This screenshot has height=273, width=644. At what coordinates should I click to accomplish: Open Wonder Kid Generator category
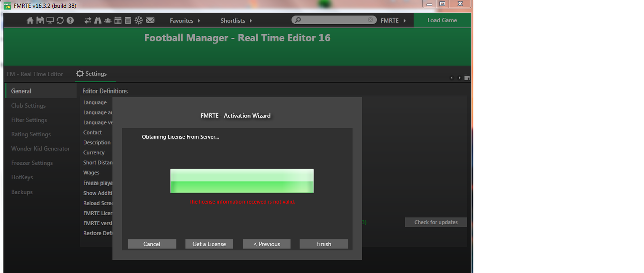click(x=41, y=149)
